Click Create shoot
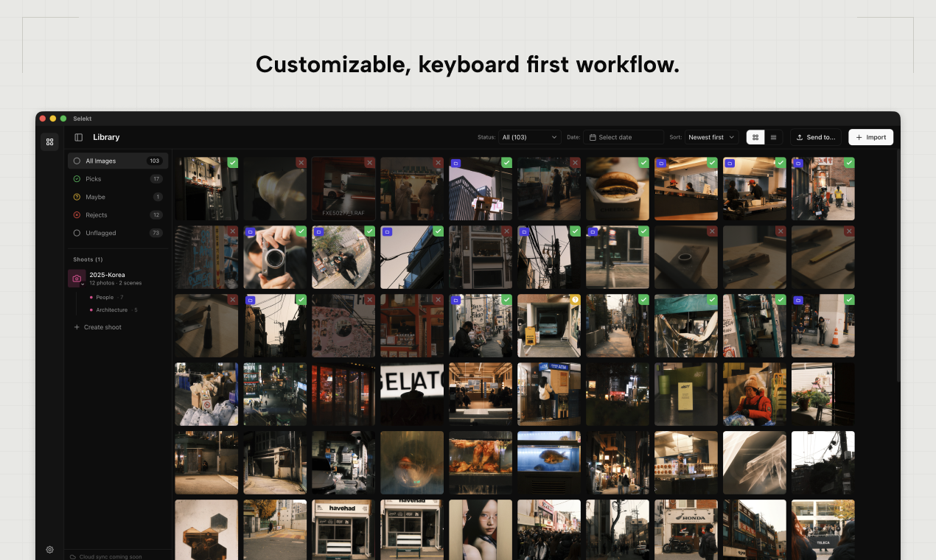This screenshot has width=936, height=560. tap(97, 327)
